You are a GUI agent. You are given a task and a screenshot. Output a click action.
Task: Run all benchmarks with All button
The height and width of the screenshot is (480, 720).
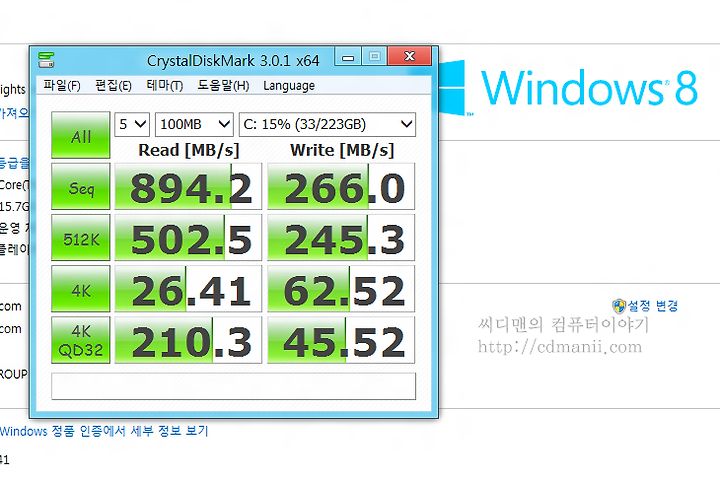[81, 136]
